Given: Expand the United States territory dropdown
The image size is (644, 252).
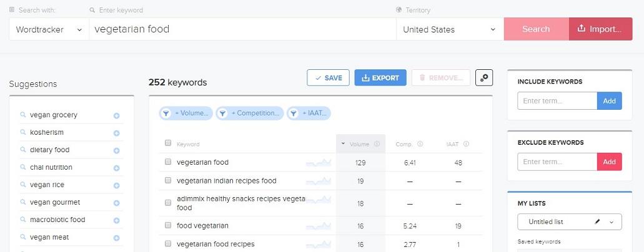Looking at the screenshot, I should point(450,29).
